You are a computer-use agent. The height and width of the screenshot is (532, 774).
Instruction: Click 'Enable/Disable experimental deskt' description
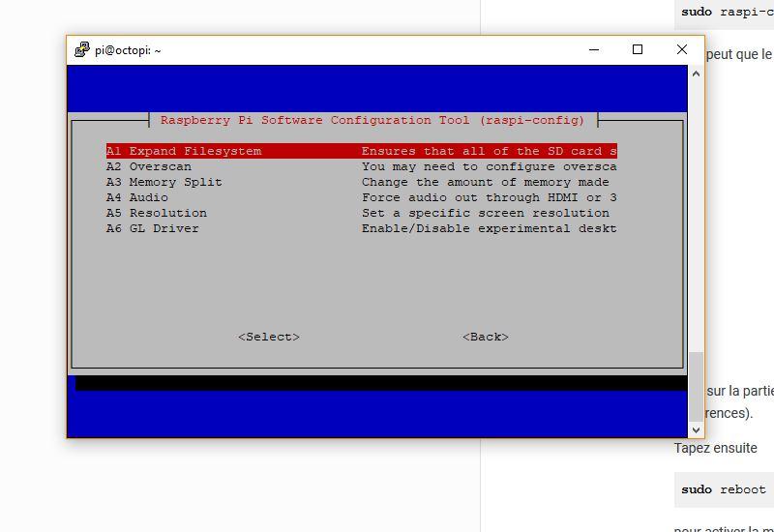[490, 228]
